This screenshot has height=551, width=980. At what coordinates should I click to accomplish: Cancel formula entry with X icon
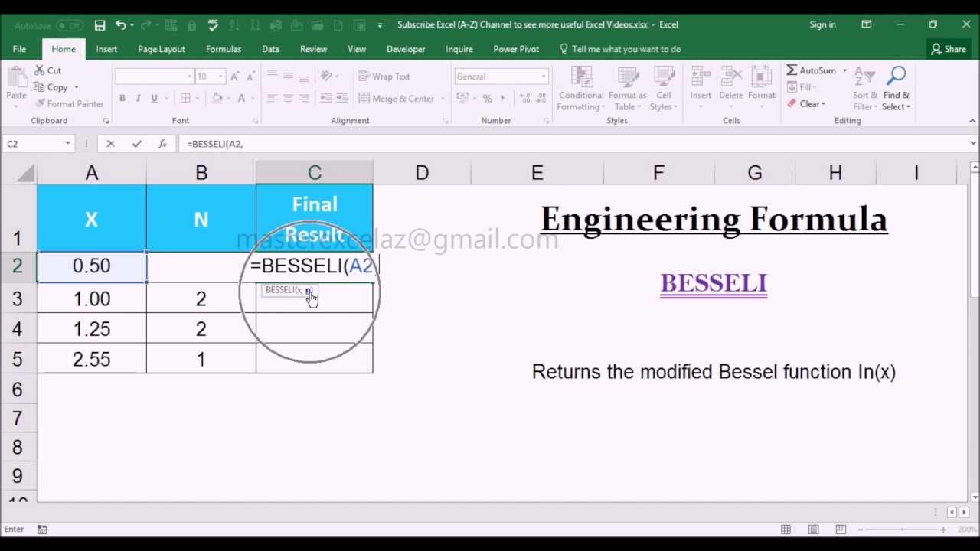110,143
